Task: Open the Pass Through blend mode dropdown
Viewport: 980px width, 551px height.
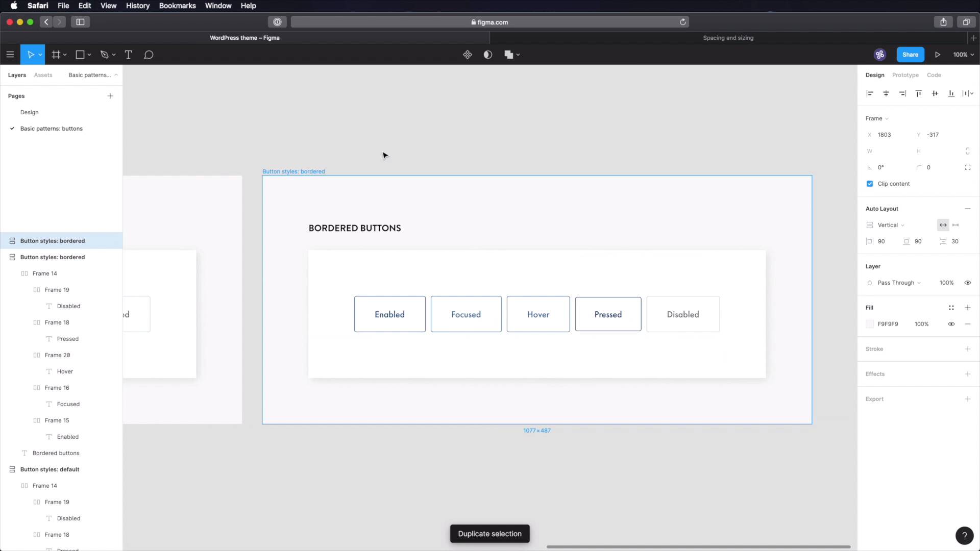Action: (x=899, y=283)
